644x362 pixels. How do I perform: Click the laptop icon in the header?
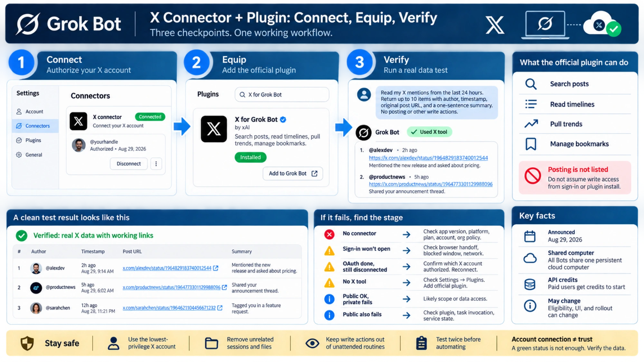click(x=545, y=25)
